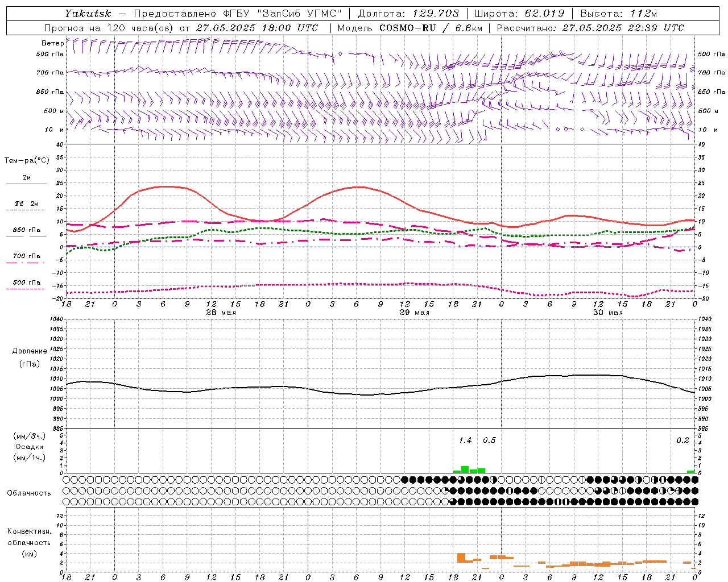This screenshot has height=582, width=728.
Task: Click the (мм/1ч.) precipitation unit label
Action: pos(30,458)
